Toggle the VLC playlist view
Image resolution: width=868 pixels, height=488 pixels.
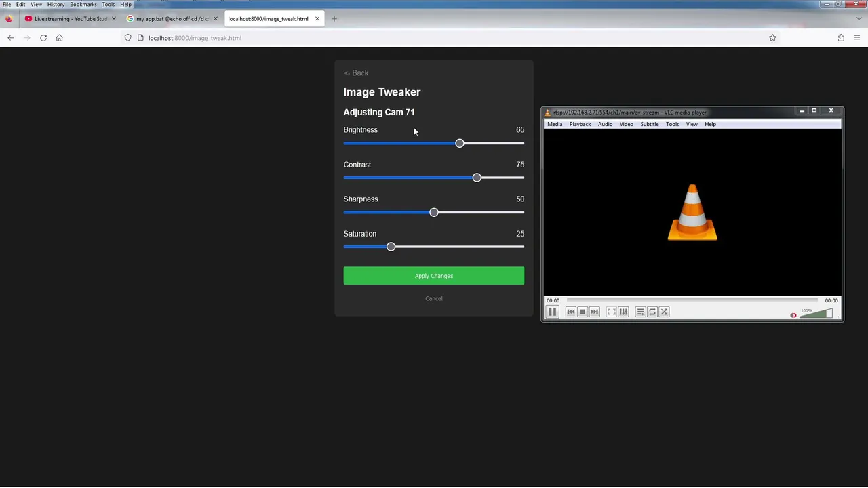tap(640, 312)
